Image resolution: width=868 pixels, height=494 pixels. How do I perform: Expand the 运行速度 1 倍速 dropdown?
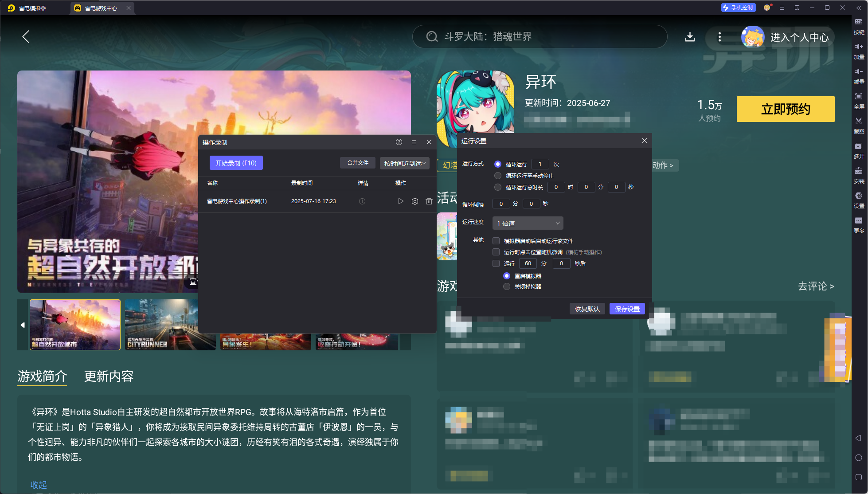point(528,223)
